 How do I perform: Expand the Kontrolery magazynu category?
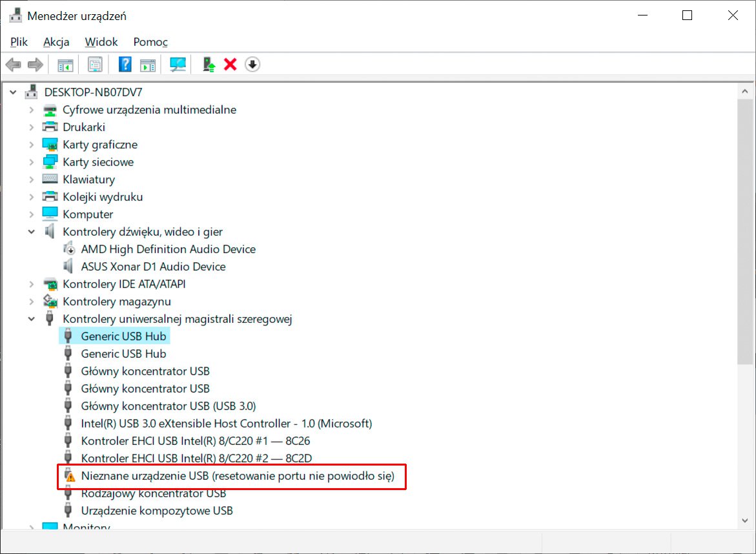coord(32,301)
